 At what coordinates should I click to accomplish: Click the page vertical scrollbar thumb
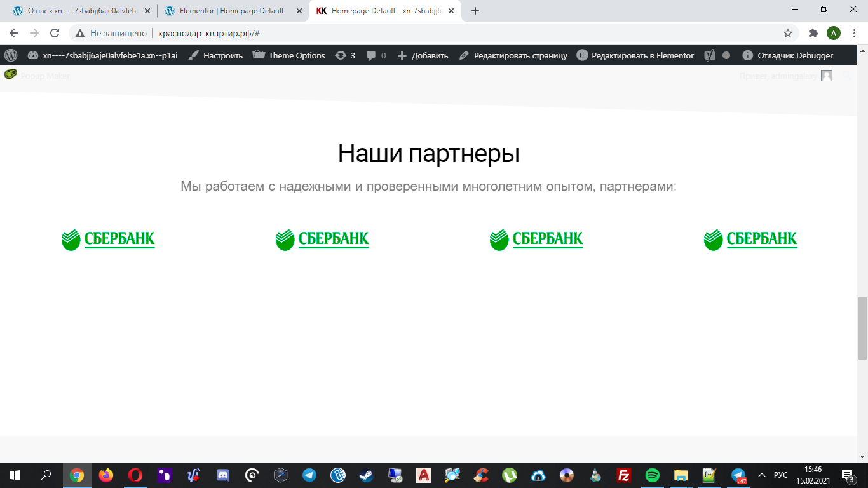click(862, 328)
